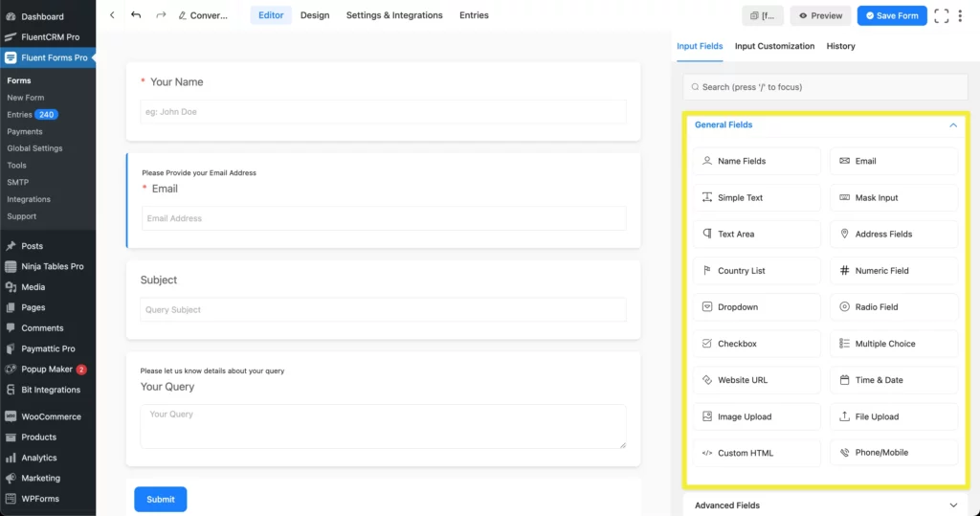Click the Email Address input field
The width and height of the screenshot is (980, 516).
(384, 218)
